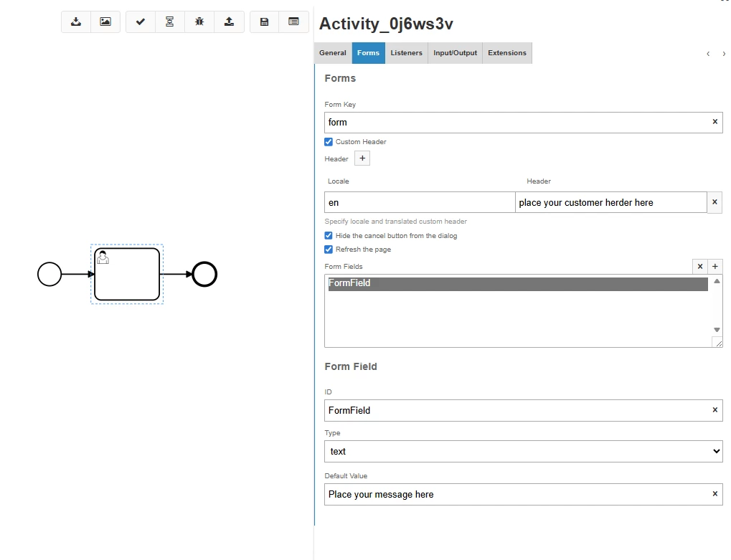Switch to the Extensions tab
Screen dimensions: 731x560
(x=507, y=53)
